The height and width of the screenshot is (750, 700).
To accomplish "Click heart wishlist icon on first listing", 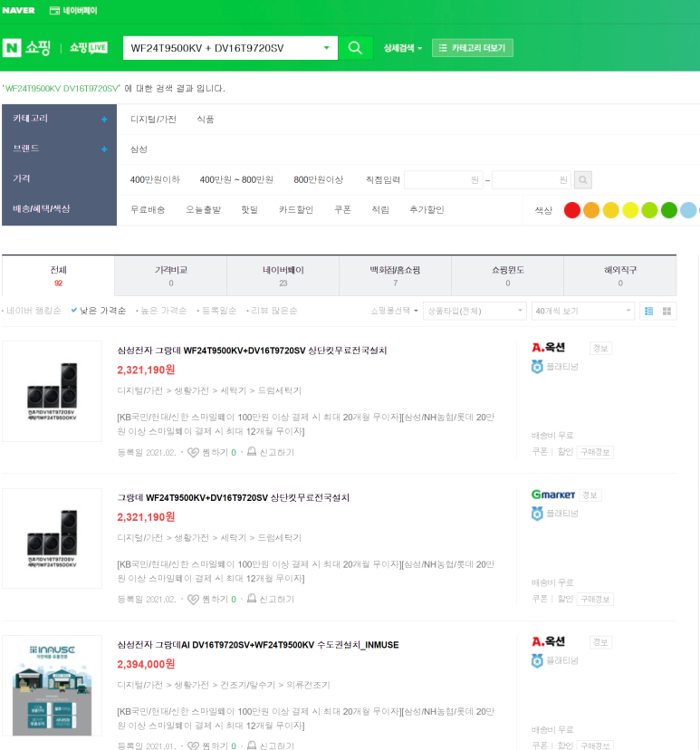I will (193, 453).
